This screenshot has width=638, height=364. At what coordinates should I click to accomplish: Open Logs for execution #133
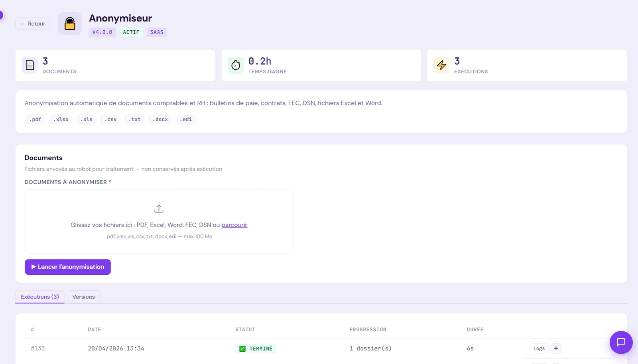[x=539, y=348]
